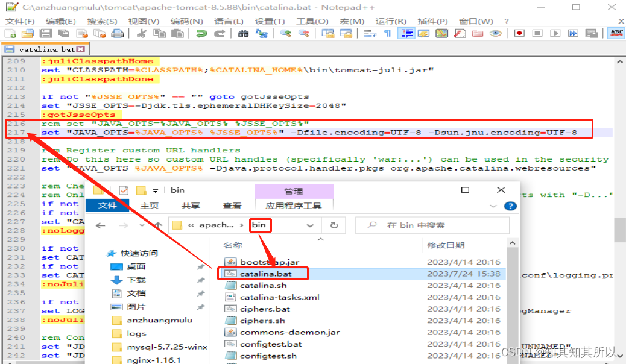The height and width of the screenshot is (364, 626).
Task: Open the 编码(N) menu
Action: (186, 21)
